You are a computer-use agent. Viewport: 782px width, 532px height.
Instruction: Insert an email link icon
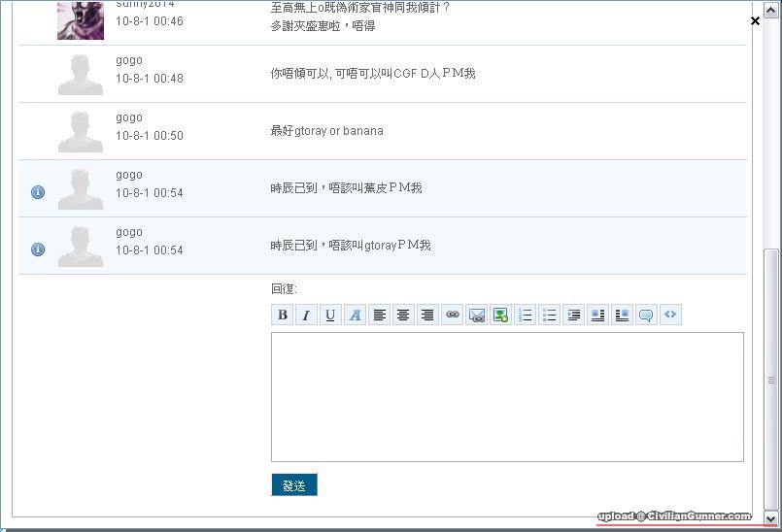pos(476,315)
